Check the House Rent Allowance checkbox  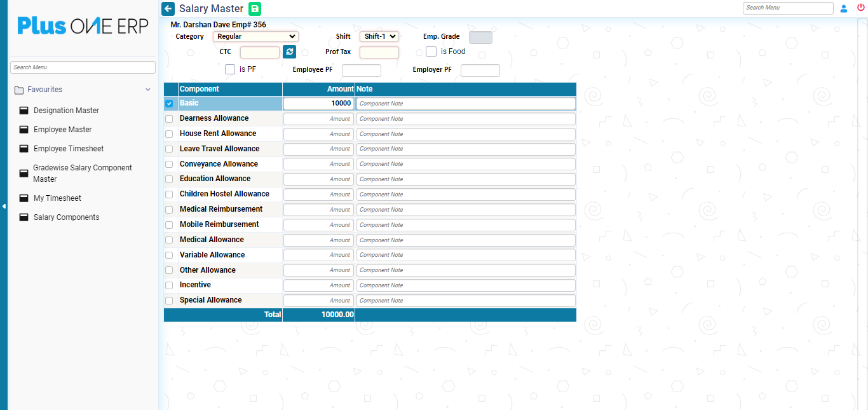[x=169, y=134]
